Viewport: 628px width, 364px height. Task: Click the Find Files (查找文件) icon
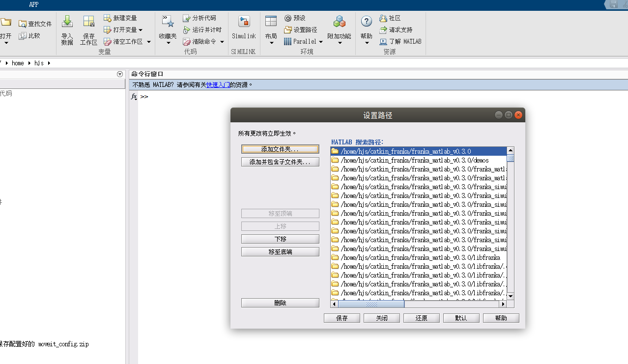(23, 24)
